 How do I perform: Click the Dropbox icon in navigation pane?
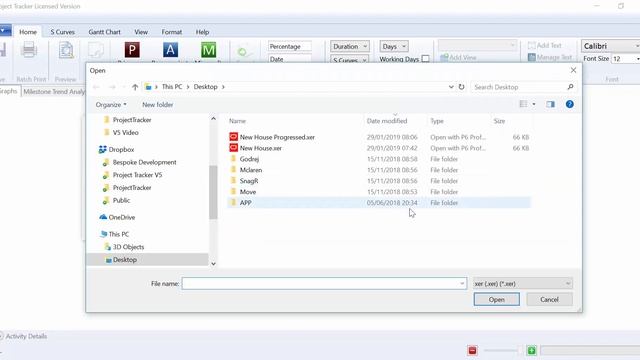pyautogui.click(x=103, y=149)
